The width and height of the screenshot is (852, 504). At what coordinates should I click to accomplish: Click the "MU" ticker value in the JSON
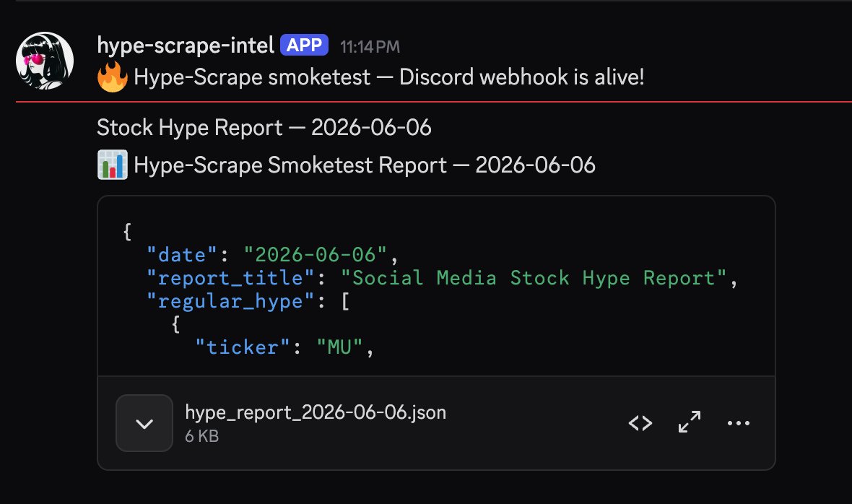pos(339,347)
